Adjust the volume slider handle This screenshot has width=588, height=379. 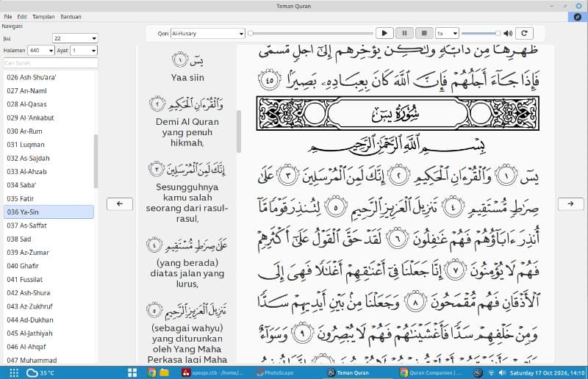[x=498, y=33]
